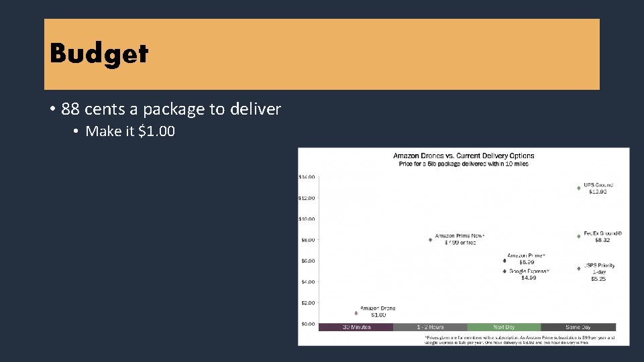Click the Amazon Drone data point
Viewport: 644px width, 362px height.
356,313
